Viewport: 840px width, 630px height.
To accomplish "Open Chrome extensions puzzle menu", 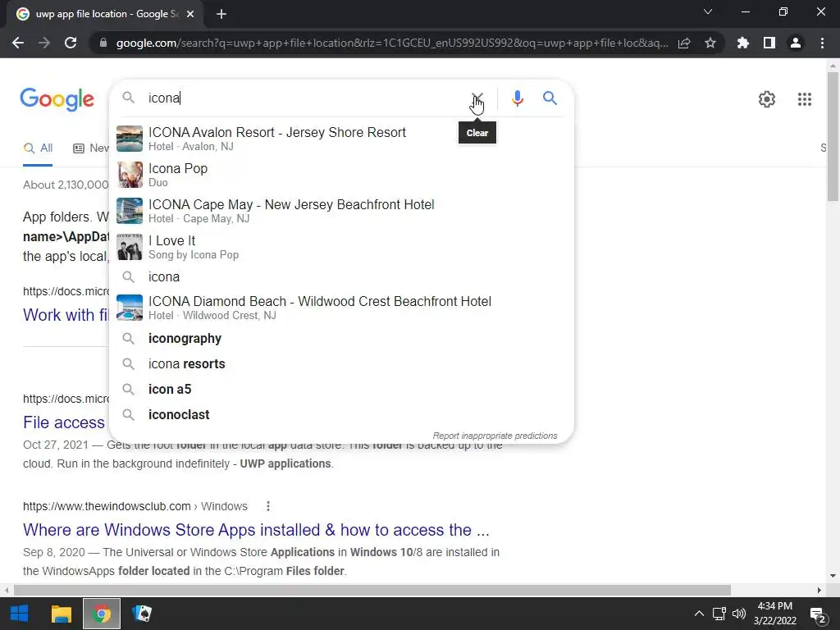I will pyautogui.click(x=742, y=43).
